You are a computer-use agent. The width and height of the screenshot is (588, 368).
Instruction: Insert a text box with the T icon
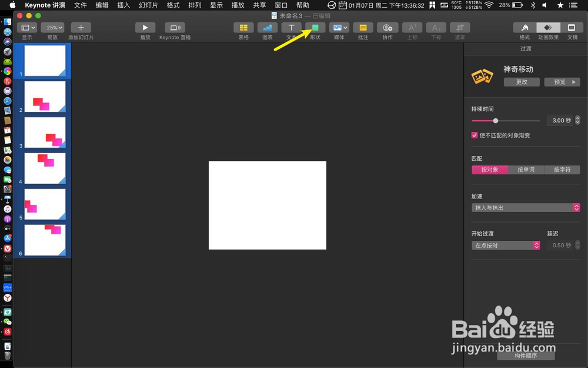(x=292, y=28)
